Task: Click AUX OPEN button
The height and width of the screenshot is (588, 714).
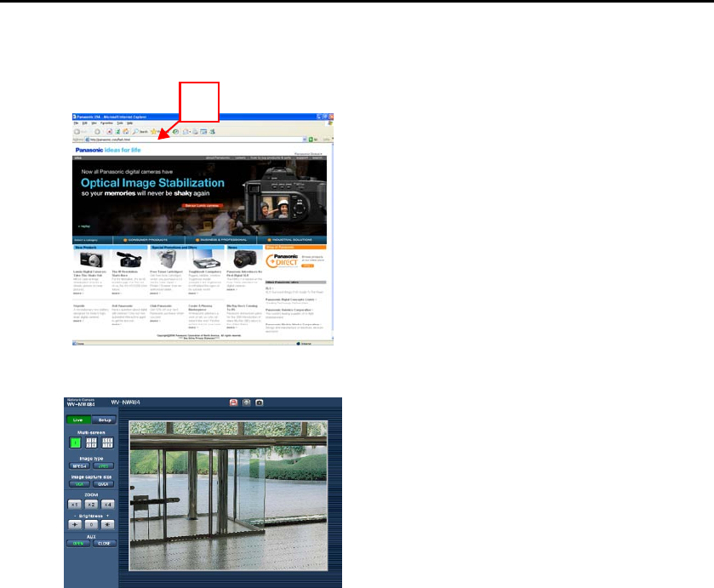Action: pos(78,544)
